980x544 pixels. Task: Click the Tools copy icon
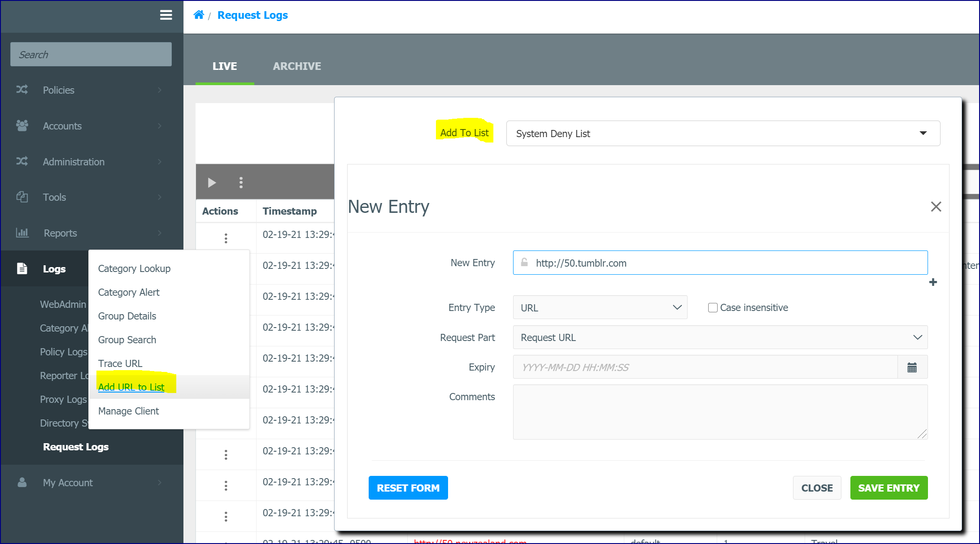coord(22,197)
